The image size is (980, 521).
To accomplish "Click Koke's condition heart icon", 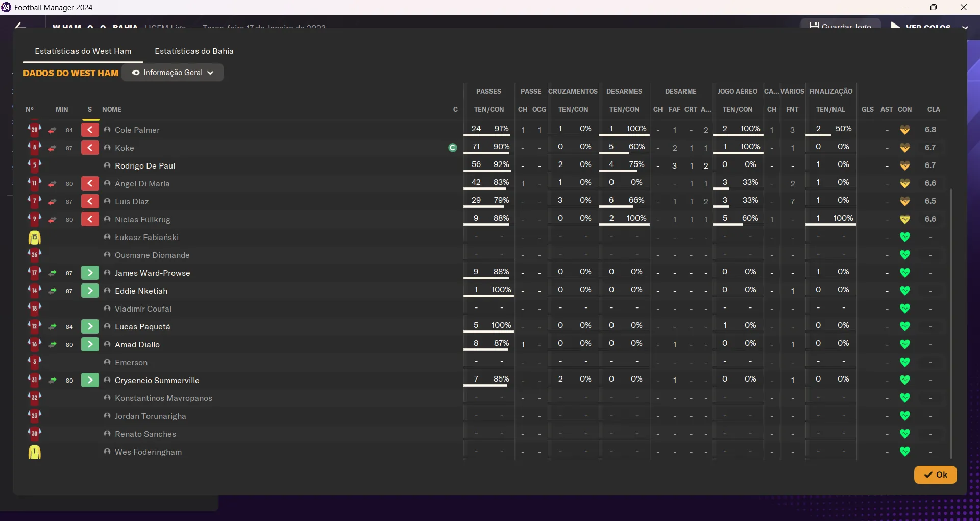I will pyautogui.click(x=905, y=148).
